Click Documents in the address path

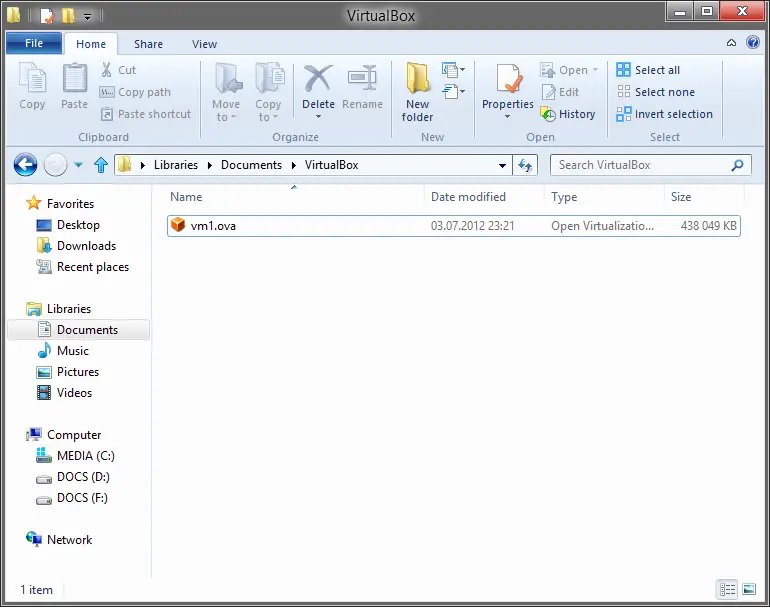(x=251, y=165)
